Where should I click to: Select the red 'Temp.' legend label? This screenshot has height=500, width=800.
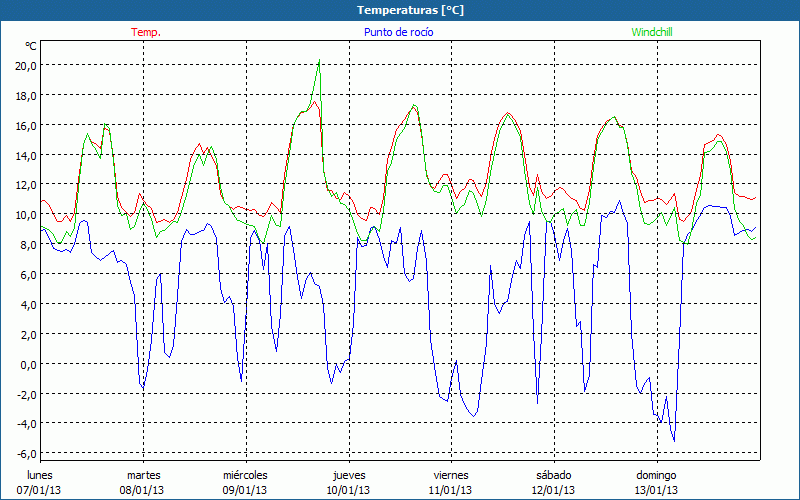[146, 32]
